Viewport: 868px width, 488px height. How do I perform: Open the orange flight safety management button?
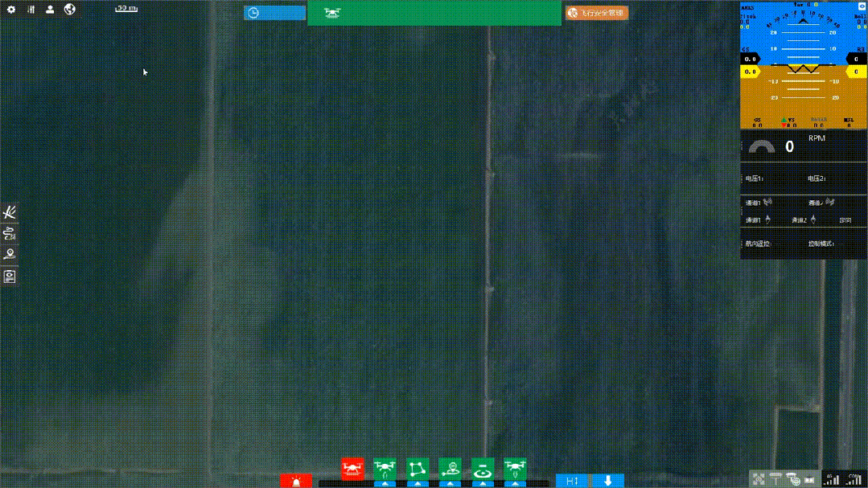596,13
